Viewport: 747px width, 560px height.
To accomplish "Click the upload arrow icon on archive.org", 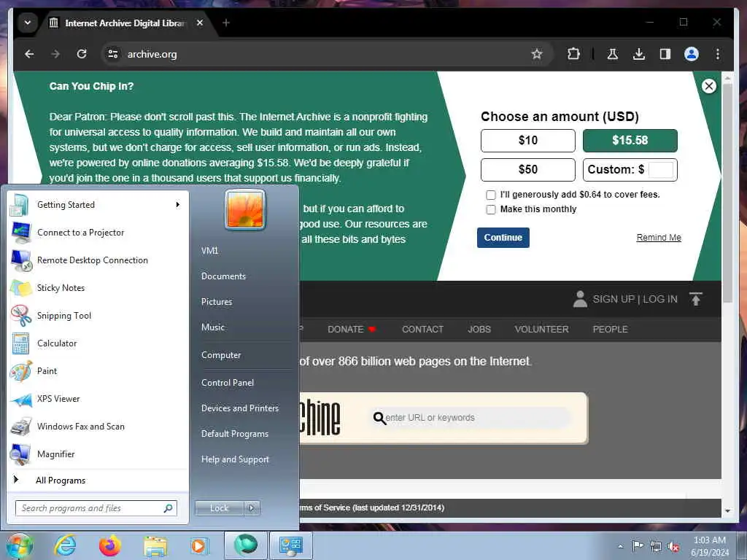I will [x=695, y=299].
